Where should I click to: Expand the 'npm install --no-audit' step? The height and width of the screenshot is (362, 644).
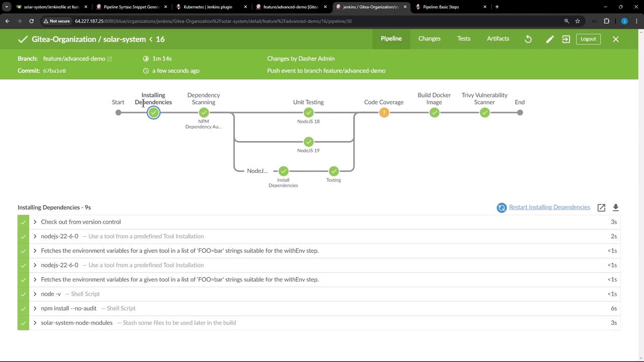point(35,308)
